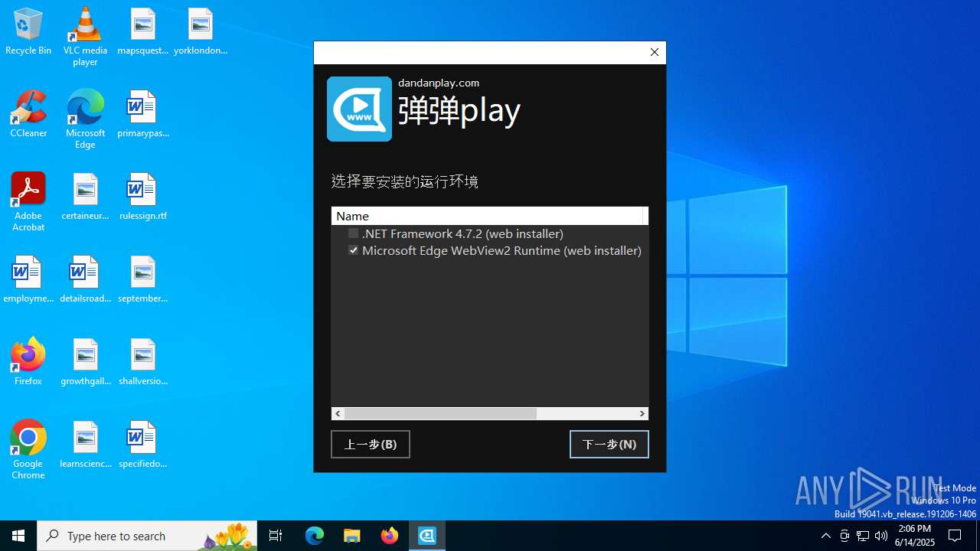Open the taskbar clock and date
Viewport: 980px width, 551px height.
(915, 536)
